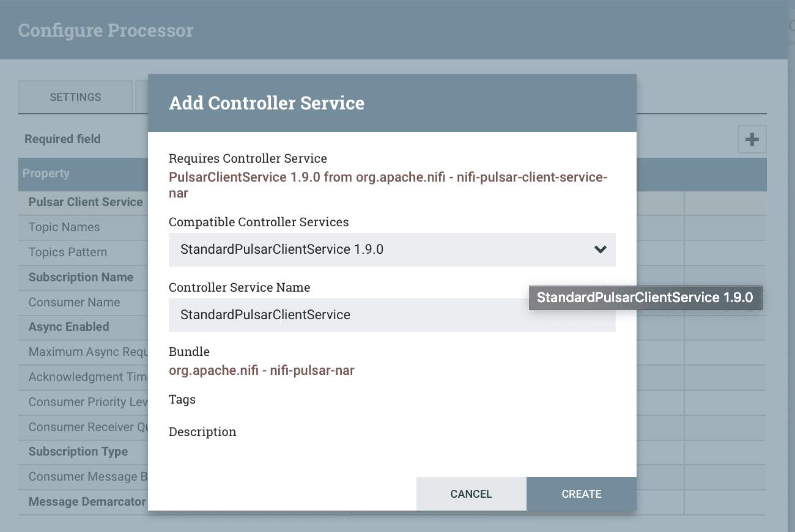Click the org.apache.nifi - nifi-pulsar-nar bundle text
The height and width of the screenshot is (532, 795).
(262, 371)
